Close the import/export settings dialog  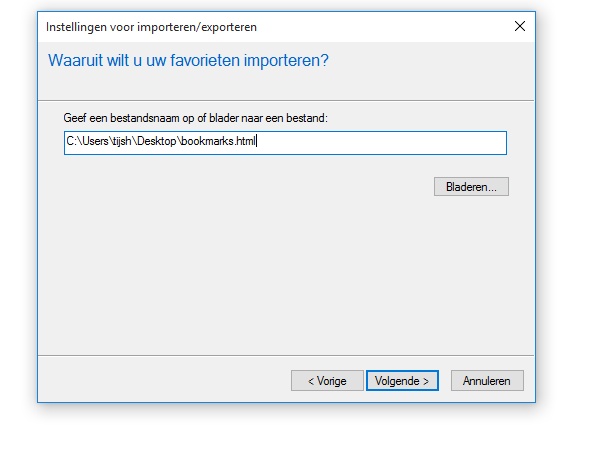point(520,26)
